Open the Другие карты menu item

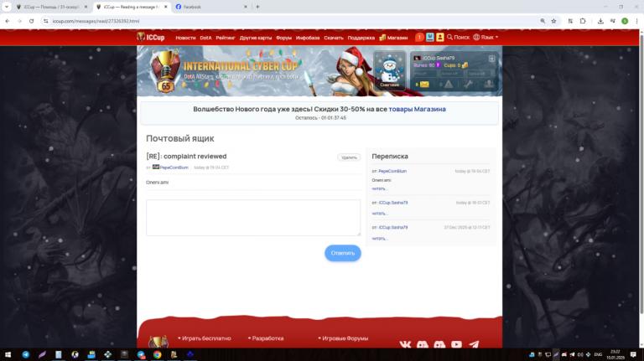point(256,38)
